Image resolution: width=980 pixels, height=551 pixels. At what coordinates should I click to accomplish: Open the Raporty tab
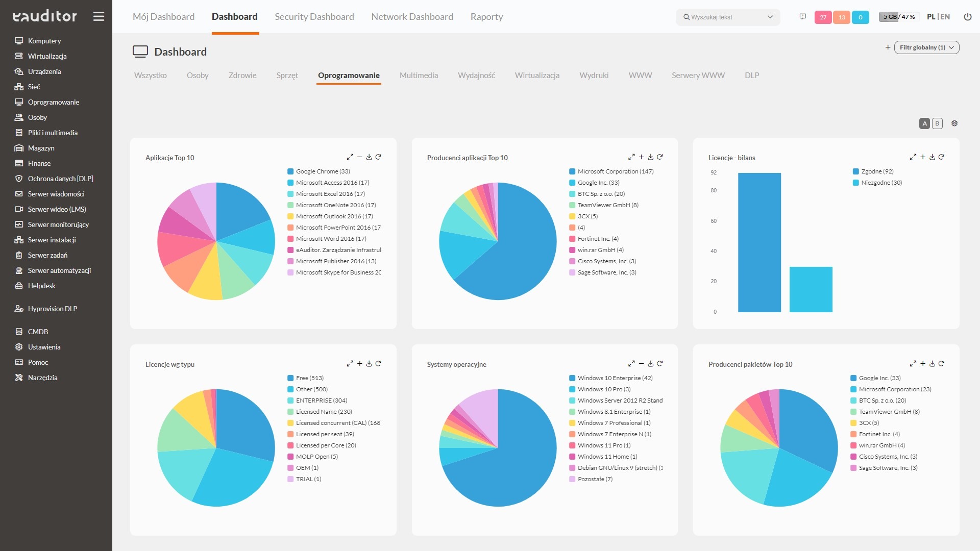click(486, 17)
